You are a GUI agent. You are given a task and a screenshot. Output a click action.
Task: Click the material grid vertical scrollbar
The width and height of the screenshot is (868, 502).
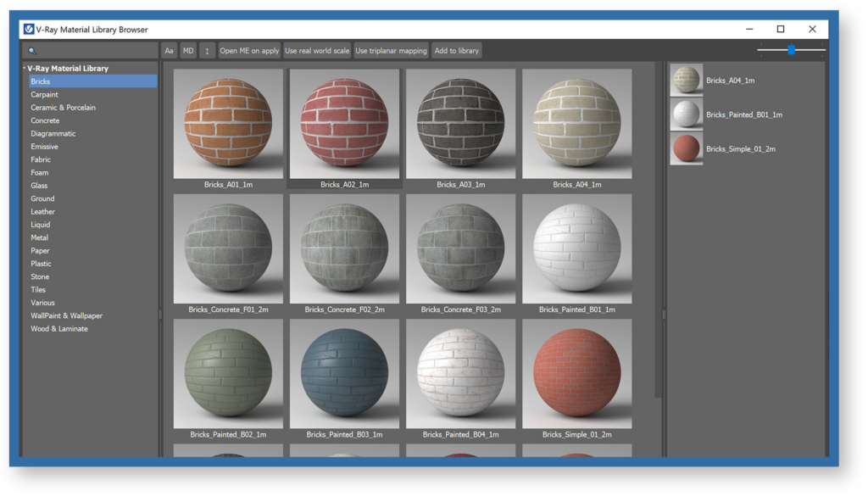tap(658, 230)
